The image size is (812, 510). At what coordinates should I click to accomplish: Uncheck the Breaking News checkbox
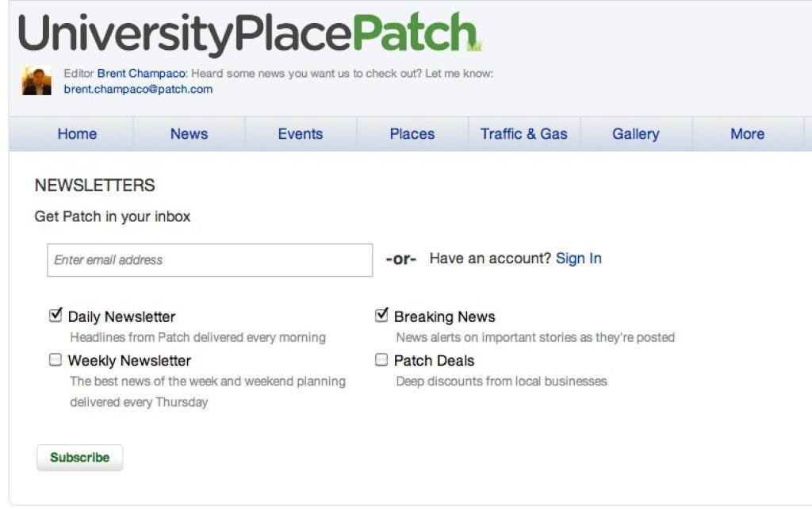tap(381, 316)
